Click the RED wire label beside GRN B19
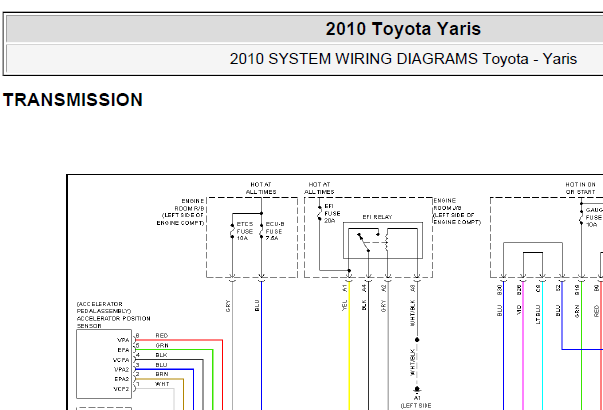 pos(597,311)
